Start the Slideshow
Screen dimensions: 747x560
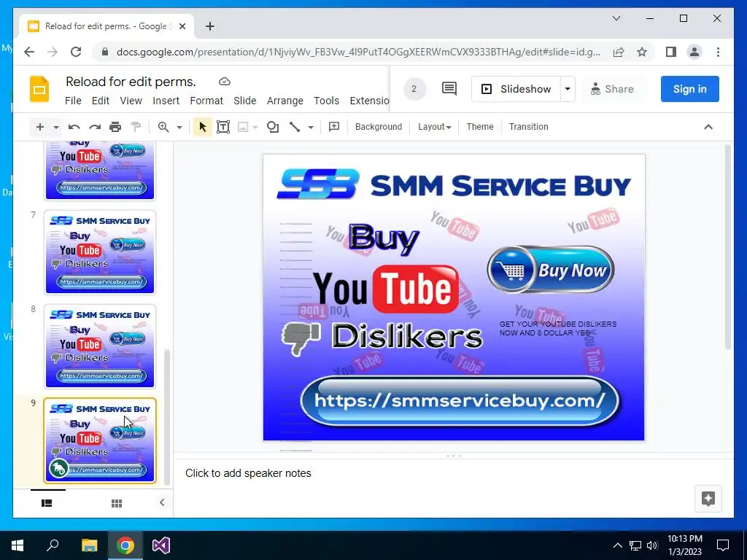pyautogui.click(x=516, y=89)
